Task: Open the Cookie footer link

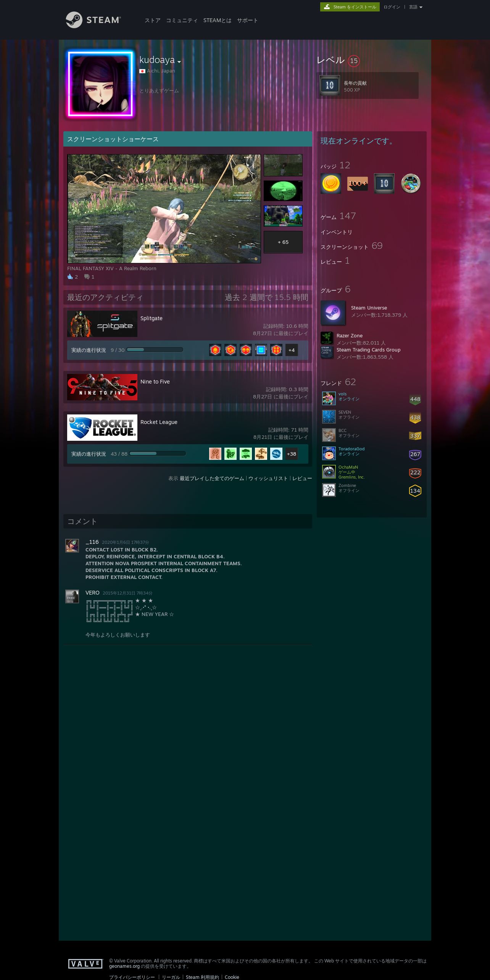Action: (x=232, y=977)
